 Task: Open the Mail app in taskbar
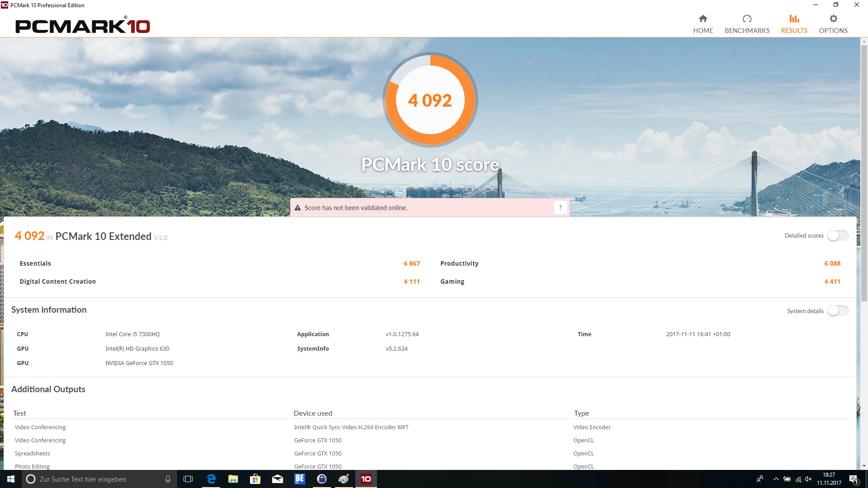[278, 479]
